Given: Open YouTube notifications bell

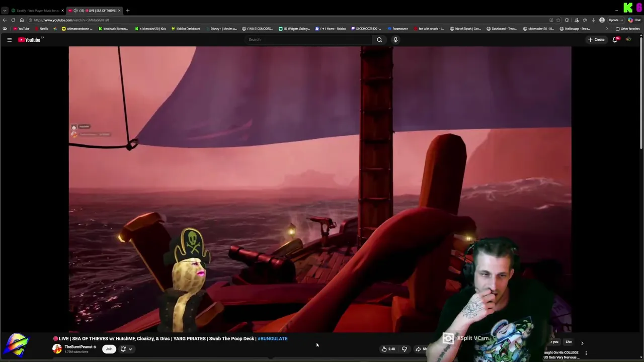Looking at the screenshot, I should pyautogui.click(x=615, y=40).
